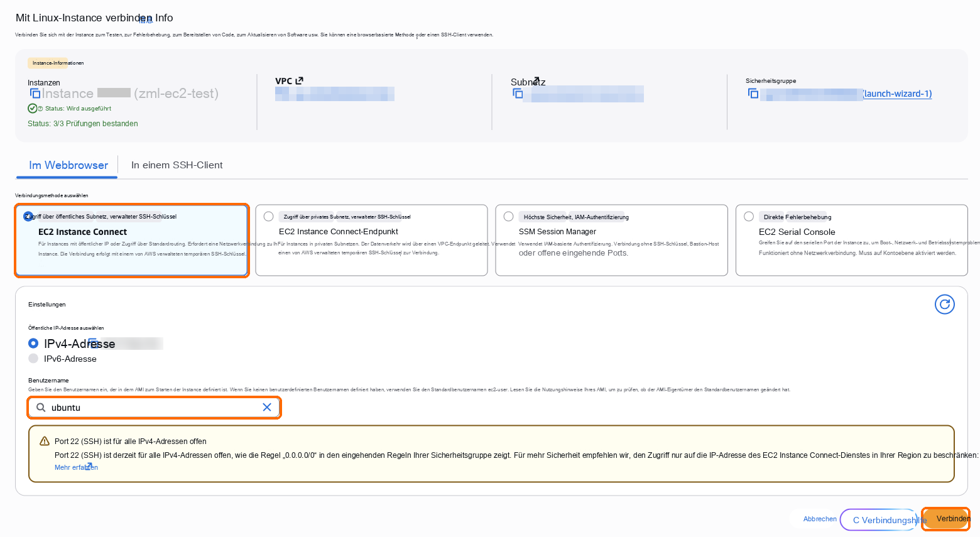Click the "Port 22 (SSH) ist für alle IPv4-Adressen offen" heading
980x537 pixels.
click(x=131, y=442)
